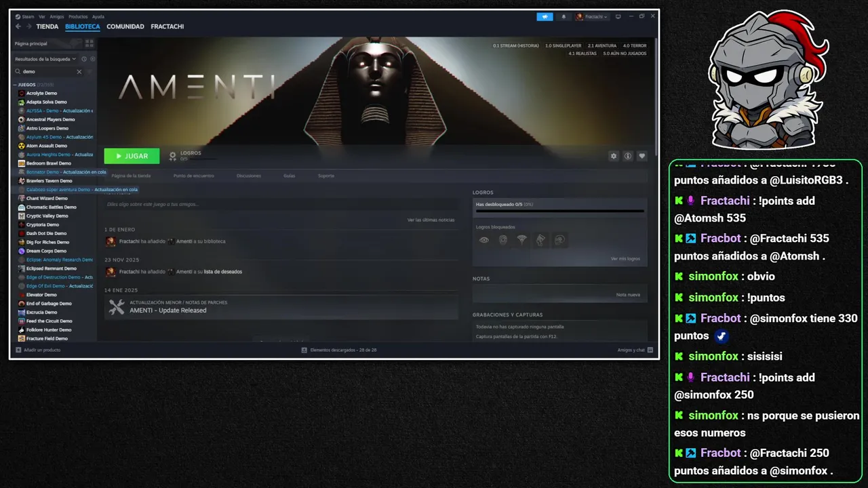The image size is (868, 488).
Task: Collapse the JUEGOS category
Action: 27,85
